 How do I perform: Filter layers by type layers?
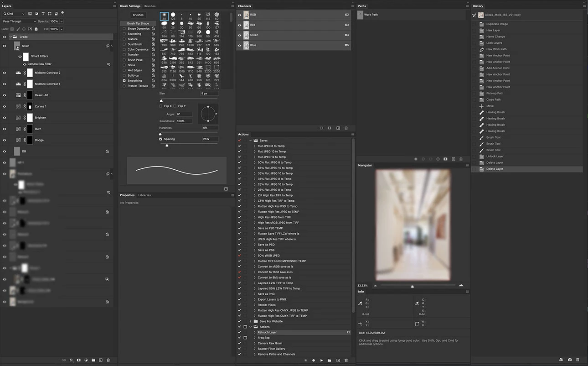click(43, 14)
